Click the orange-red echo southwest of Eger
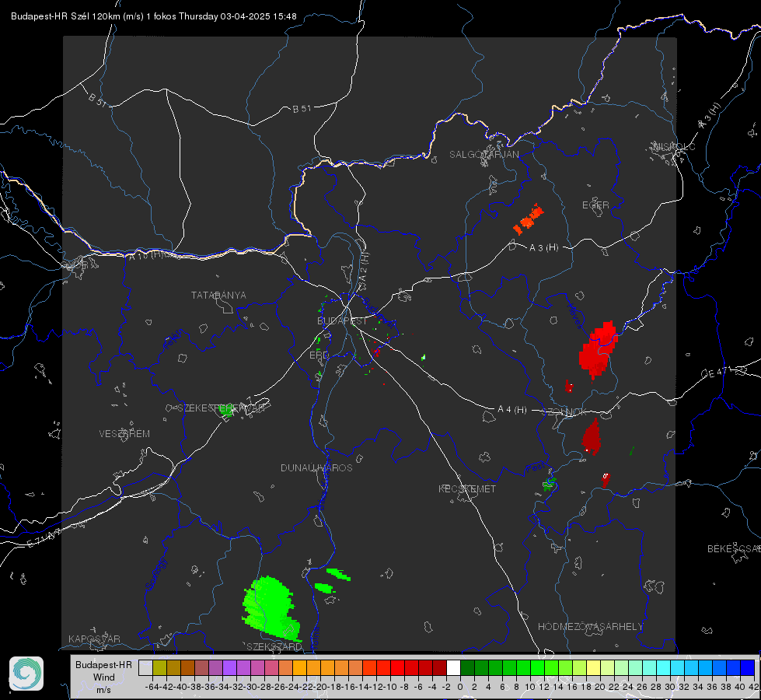Viewport: 761px width, 700px height. pos(529,219)
